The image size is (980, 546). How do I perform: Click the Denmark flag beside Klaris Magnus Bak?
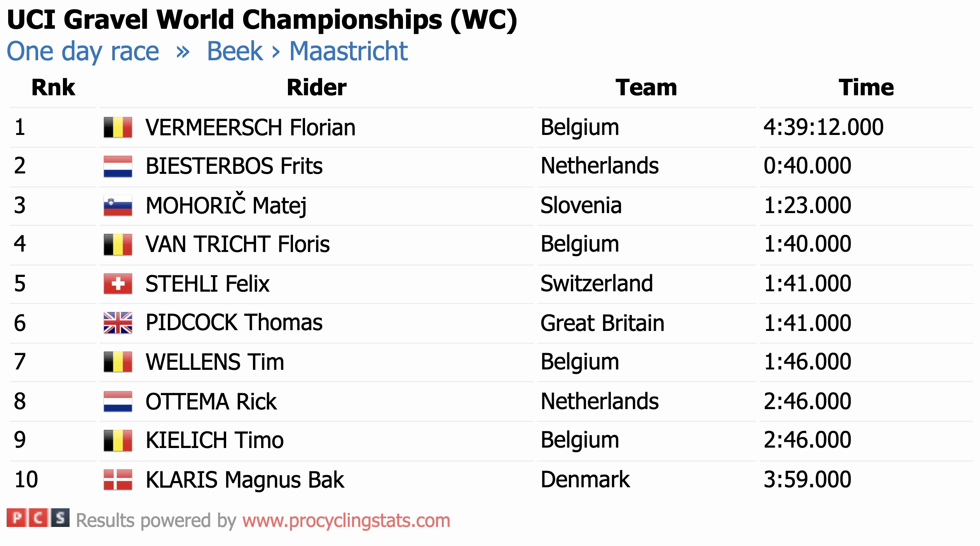coord(118,479)
